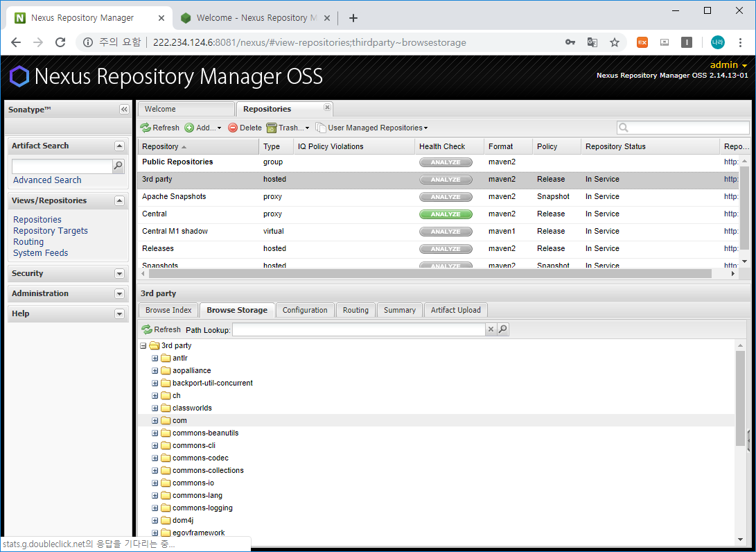Refresh the Browse Storage tree
The width and height of the screenshot is (756, 552).
point(161,329)
